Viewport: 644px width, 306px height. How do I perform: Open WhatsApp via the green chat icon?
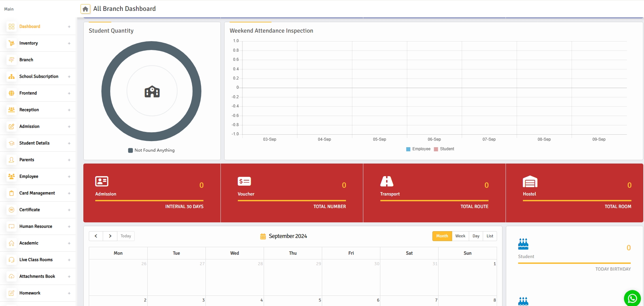pyautogui.click(x=632, y=298)
